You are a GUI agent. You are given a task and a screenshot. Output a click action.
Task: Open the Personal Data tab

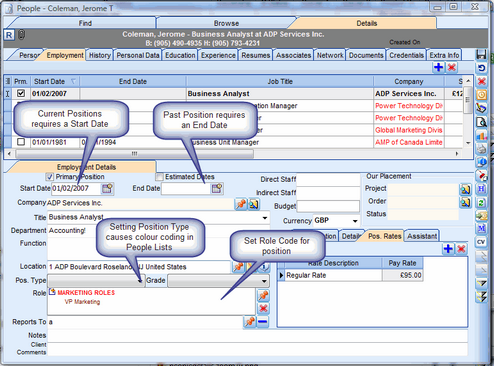tap(138, 55)
